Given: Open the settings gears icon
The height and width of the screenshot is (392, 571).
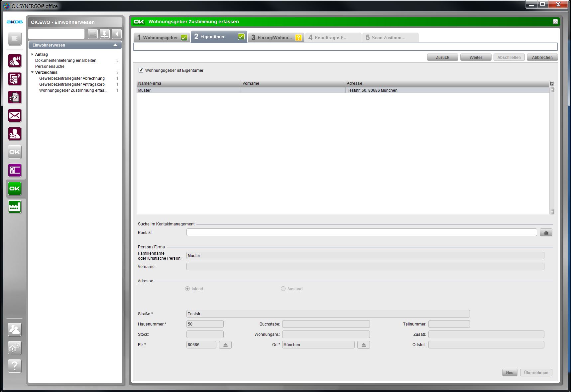Looking at the screenshot, I should 15,348.
